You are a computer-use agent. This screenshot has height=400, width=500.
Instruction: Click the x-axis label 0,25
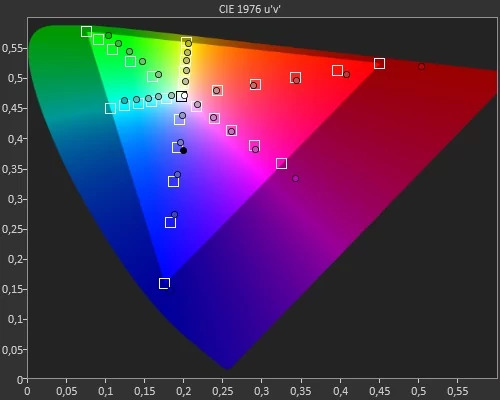223,391
